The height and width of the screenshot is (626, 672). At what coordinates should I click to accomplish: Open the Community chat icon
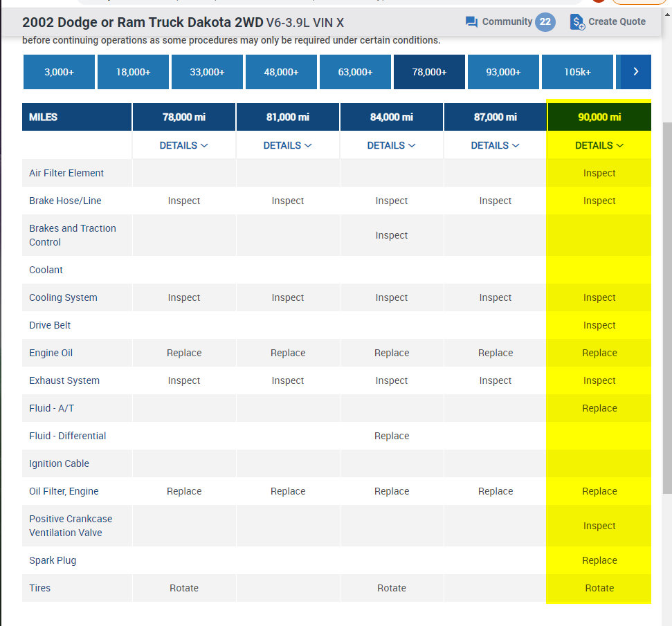tap(471, 22)
